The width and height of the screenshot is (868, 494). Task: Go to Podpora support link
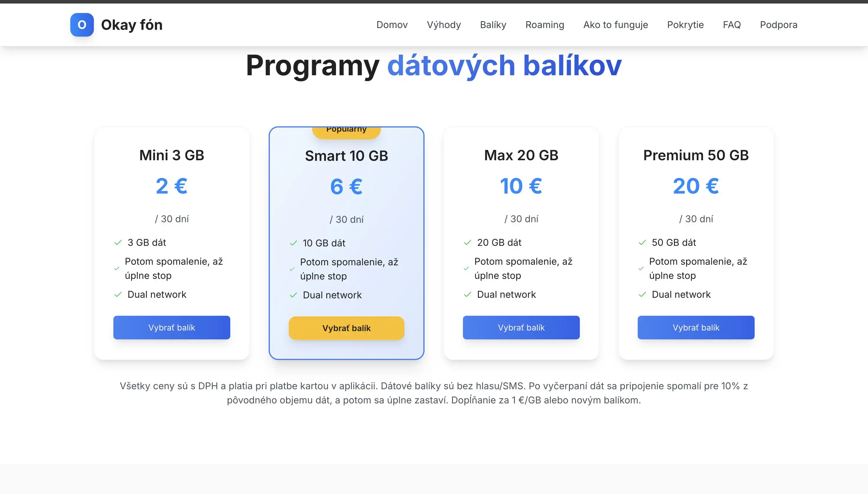tap(779, 25)
